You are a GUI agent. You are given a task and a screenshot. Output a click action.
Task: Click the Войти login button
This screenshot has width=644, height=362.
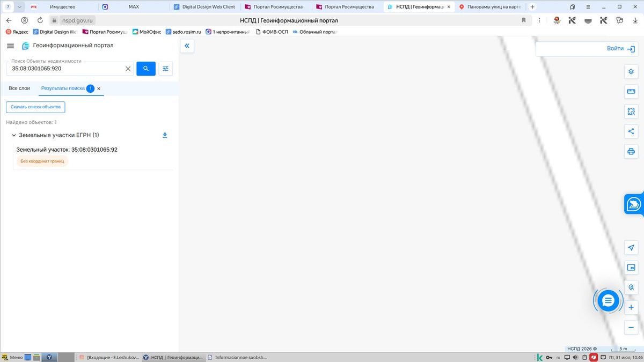pyautogui.click(x=587, y=49)
